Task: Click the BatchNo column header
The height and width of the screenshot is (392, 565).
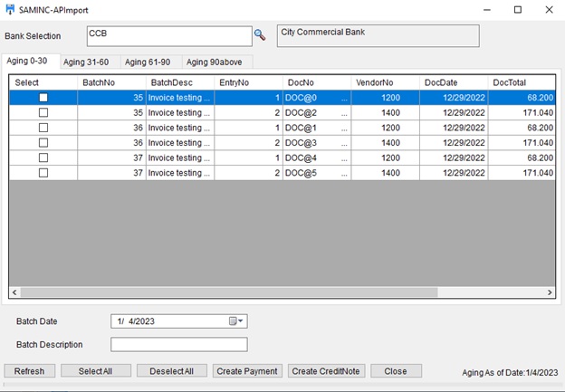Action: [111, 82]
